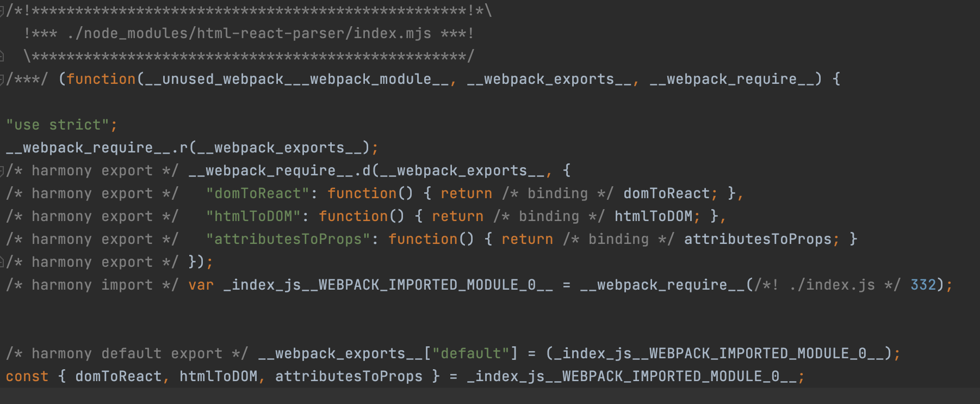Viewport: 980px width, 404px height.
Task: Click the binding comment on the "htmlToDOM" line
Action: (549, 216)
